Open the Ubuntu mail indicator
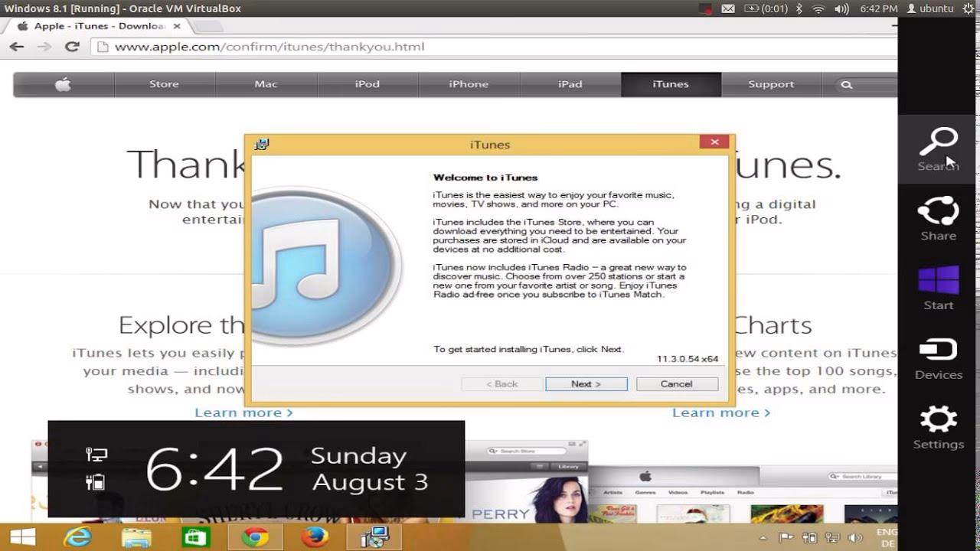Viewport: 980px width, 551px height. [728, 8]
